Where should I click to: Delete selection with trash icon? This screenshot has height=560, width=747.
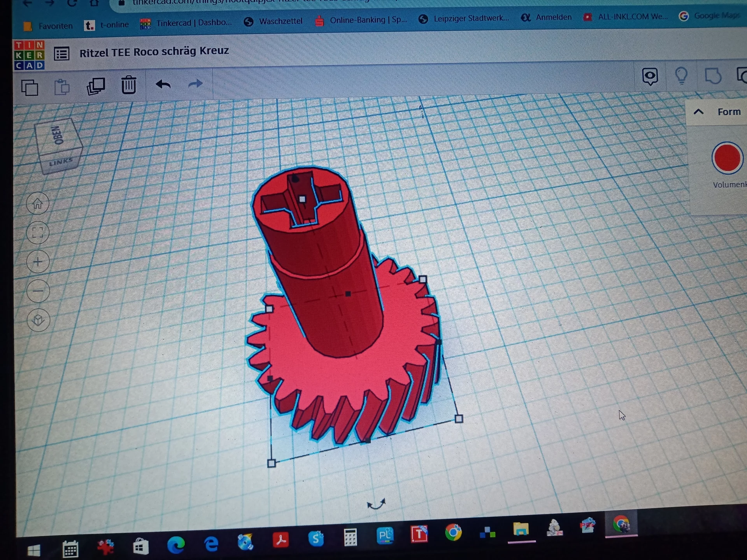(x=128, y=85)
